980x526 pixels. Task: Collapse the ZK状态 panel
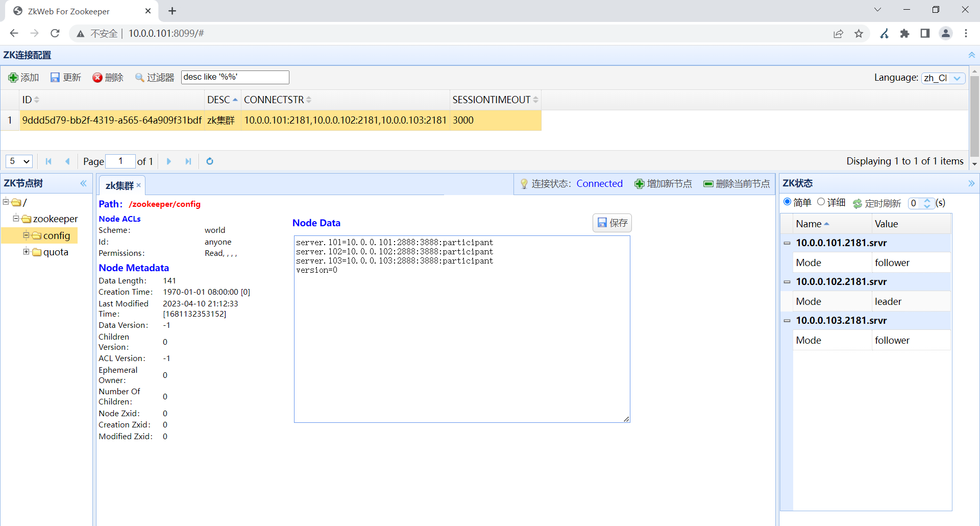click(x=971, y=183)
